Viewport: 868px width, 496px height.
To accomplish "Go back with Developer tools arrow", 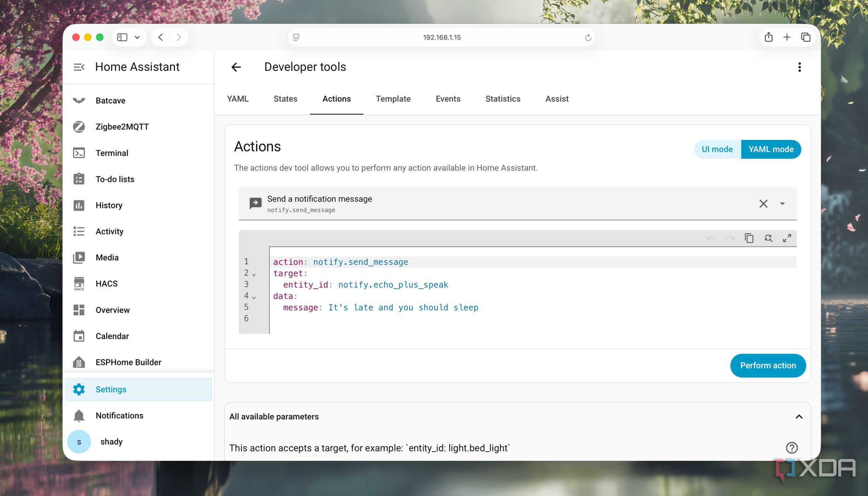I will (x=236, y=67).
